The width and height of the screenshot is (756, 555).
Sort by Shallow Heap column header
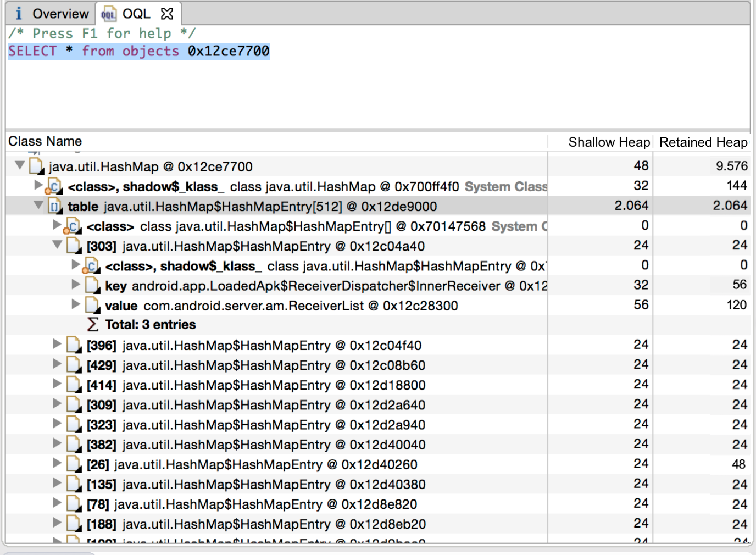608,142
